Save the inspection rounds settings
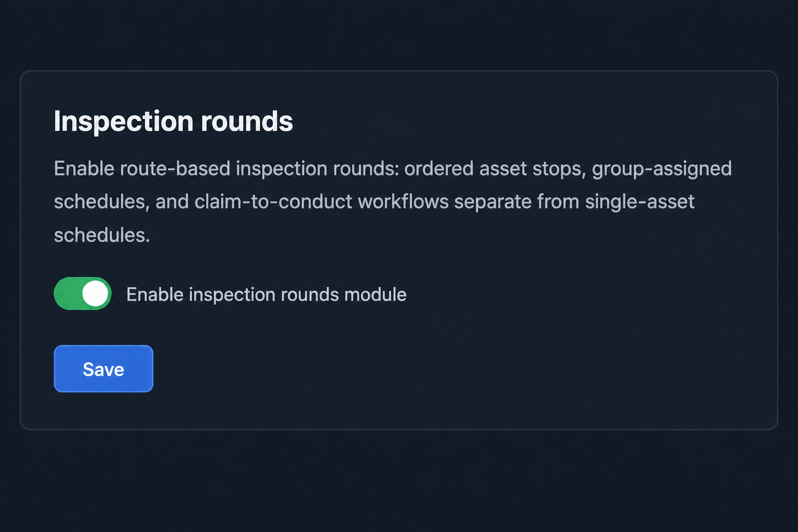This screenshot has width=798, height=532. pos(103,369)
